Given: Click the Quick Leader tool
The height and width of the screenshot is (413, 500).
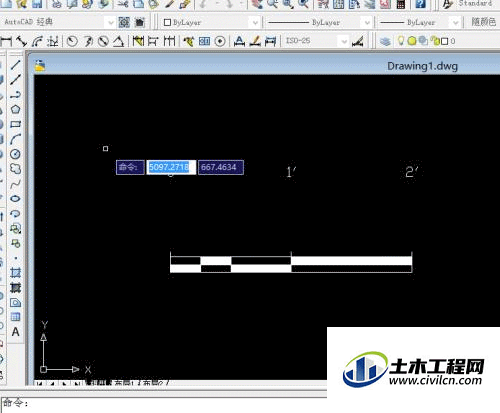Looking at the screenshot, I should click(189, 41).
